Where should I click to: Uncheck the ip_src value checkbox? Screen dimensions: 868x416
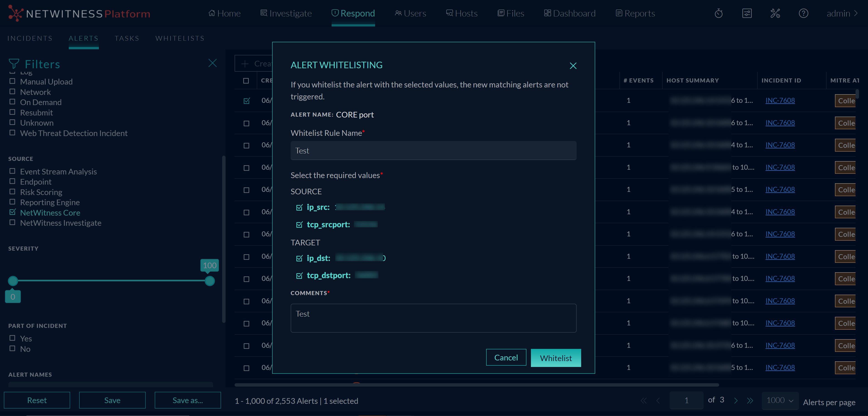point(299,207)
